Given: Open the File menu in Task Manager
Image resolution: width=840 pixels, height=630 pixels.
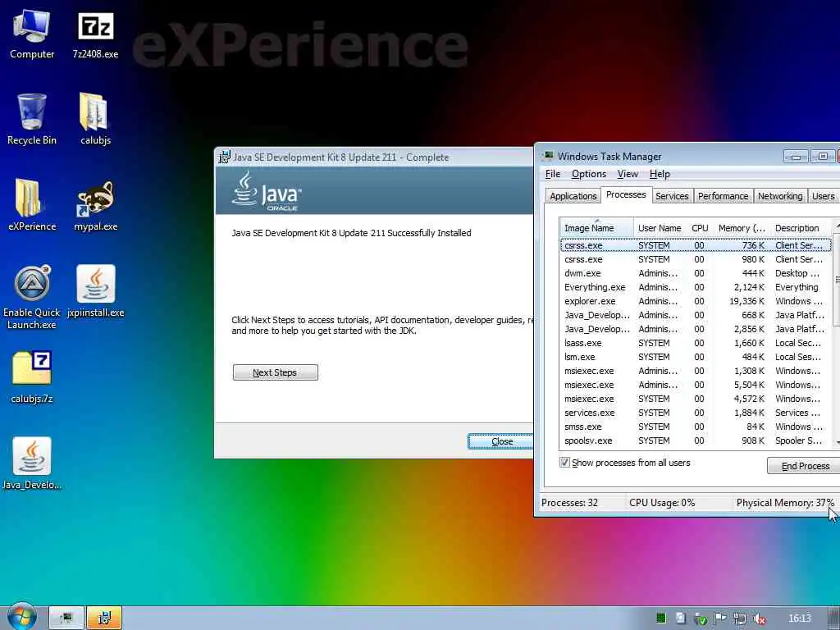Looking at the screenshot, I should point(552,174).
